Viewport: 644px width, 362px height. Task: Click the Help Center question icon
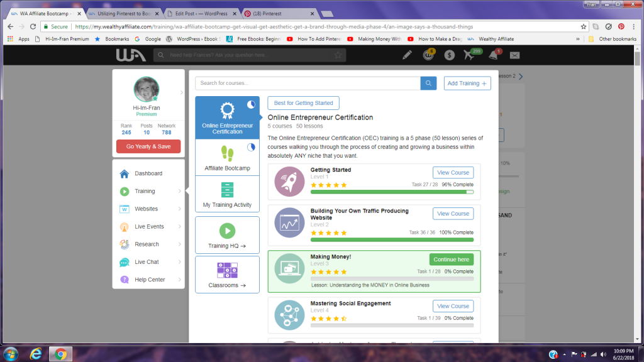click(x=124, y=280)
